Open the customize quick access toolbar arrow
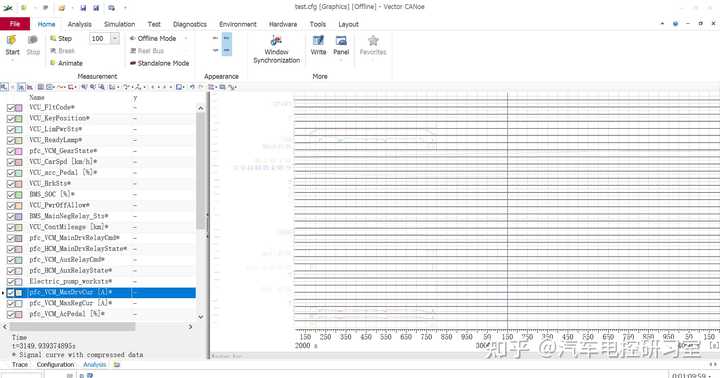 click(125, 7)
